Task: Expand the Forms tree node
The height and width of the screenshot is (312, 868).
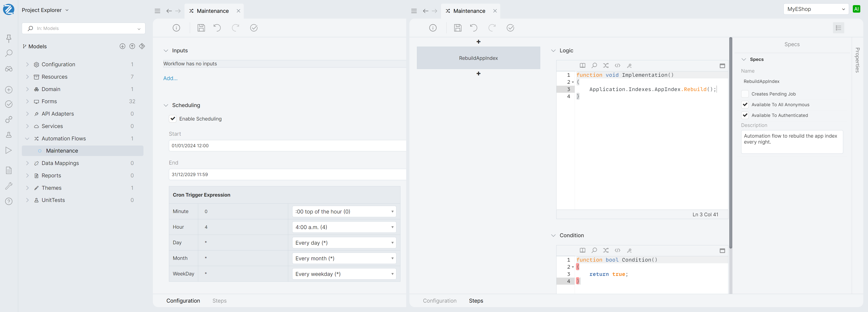Action: (x=28, y=102)
